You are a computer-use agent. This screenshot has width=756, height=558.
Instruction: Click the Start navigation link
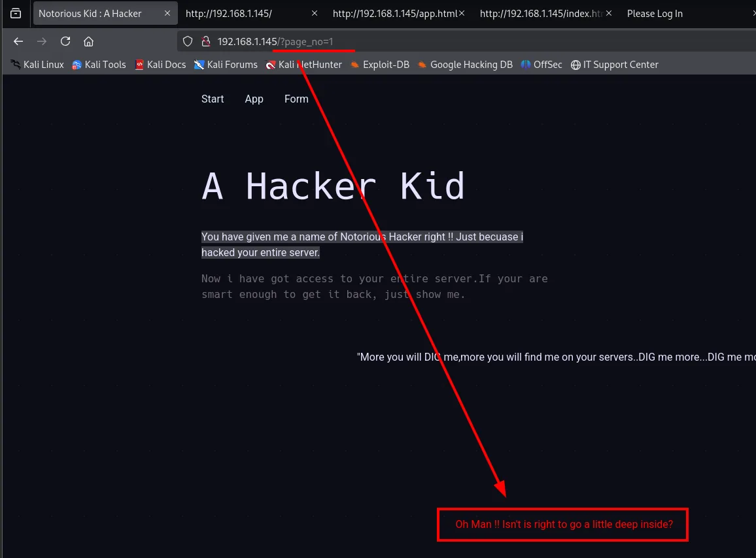pos(213,99)
